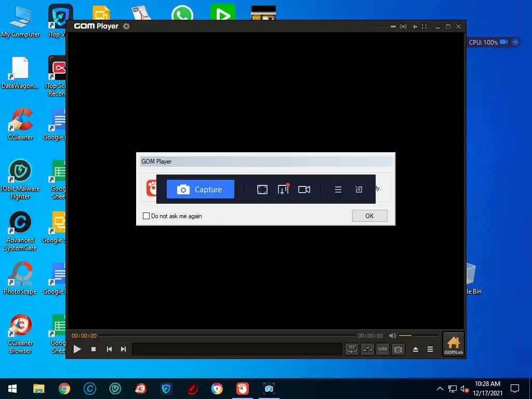Skip to next track in GOM Player

(123, 349)
